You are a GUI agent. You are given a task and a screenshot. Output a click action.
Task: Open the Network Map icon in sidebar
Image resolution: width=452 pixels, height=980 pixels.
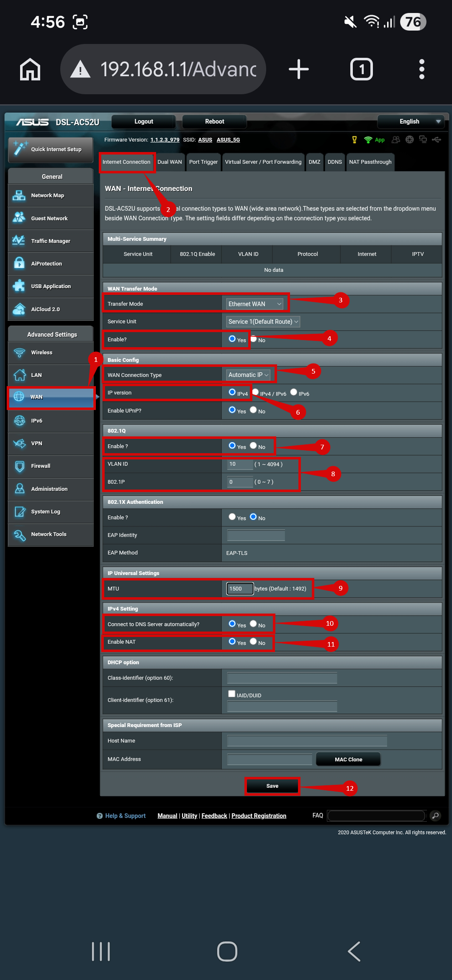(19, 196)
